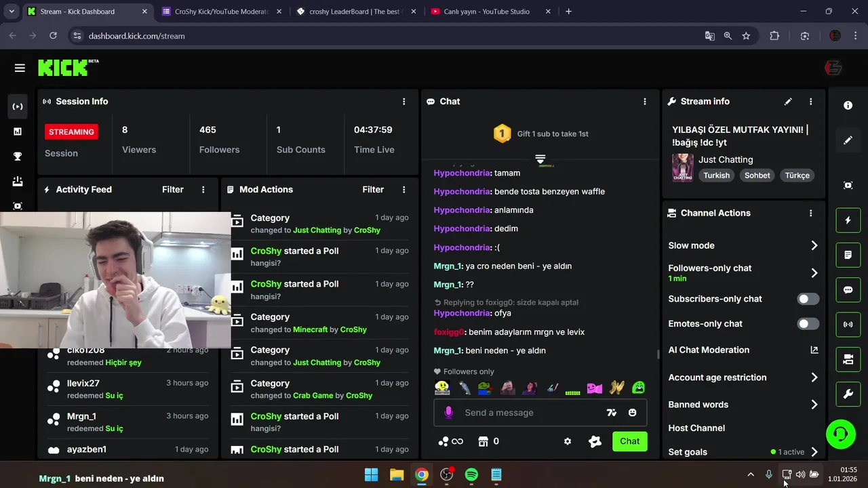Click the browser address bar URL
Viewport: 868px width, 488px height.
click(136, 36)
